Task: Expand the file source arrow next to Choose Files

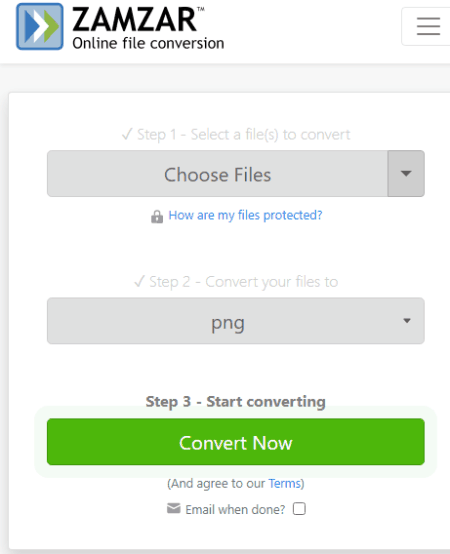Action: pyautogui.click(x=406, y=173)
